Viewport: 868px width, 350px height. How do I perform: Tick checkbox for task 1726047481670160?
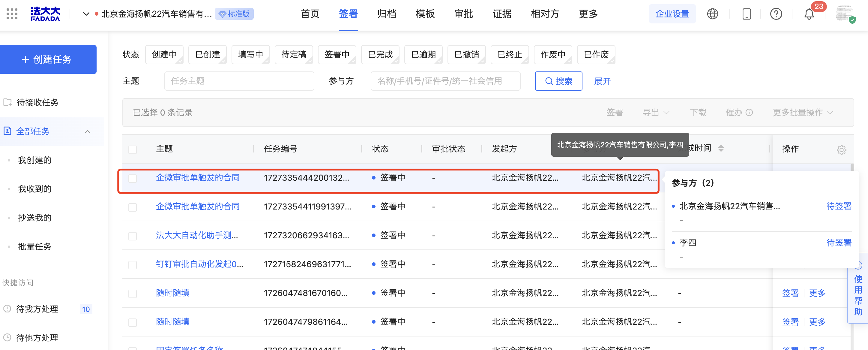coord(133,293)
